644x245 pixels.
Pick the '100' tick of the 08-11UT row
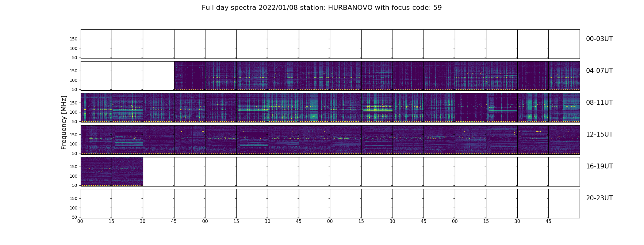pos(74,112)
